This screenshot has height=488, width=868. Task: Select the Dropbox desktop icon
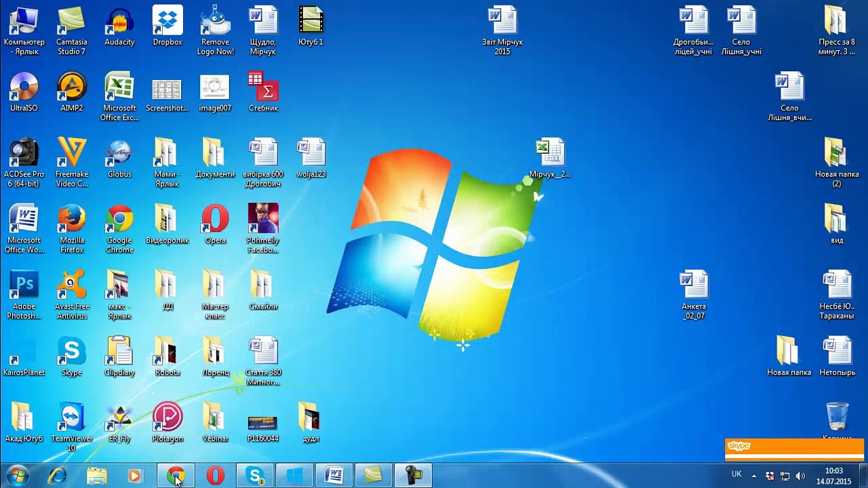click(x=167, y=27)
